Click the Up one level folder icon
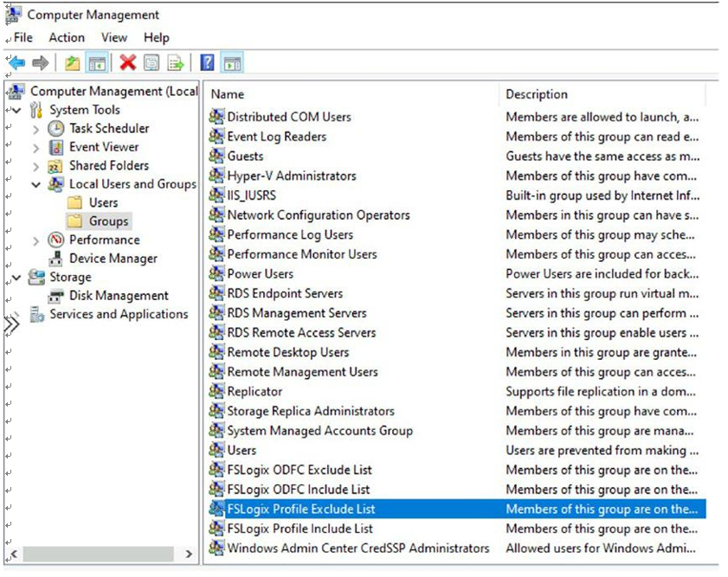Screen dimensions: 728x577 [x=72, y=62]
